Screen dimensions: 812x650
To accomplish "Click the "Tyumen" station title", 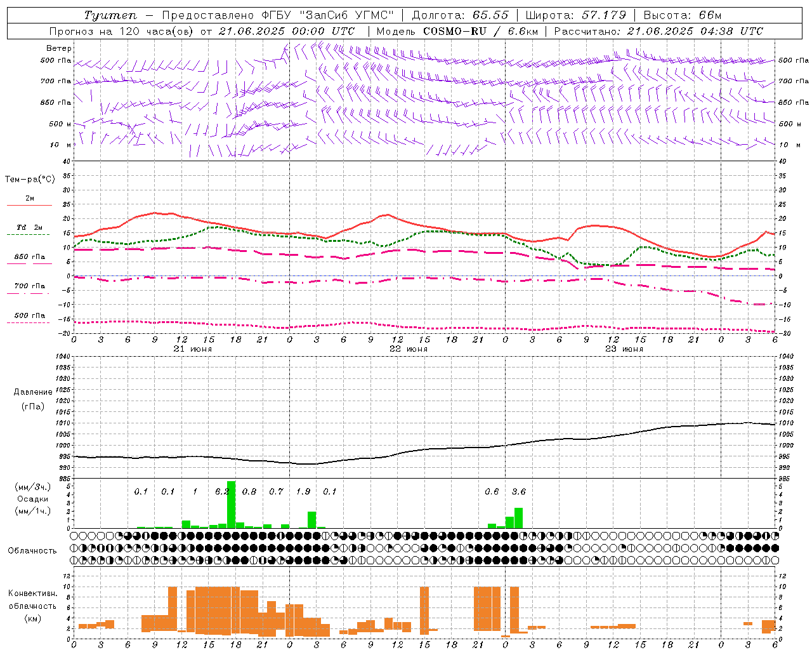I will point(110,15).
